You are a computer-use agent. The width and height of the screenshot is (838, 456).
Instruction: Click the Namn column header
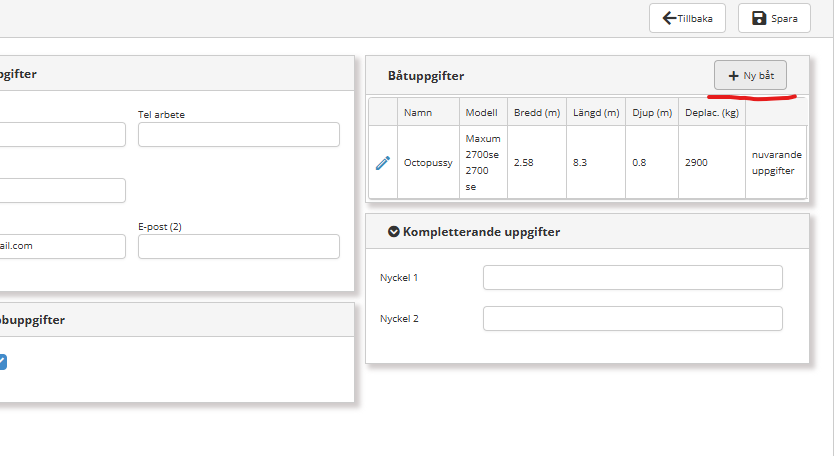pos(418,112)
